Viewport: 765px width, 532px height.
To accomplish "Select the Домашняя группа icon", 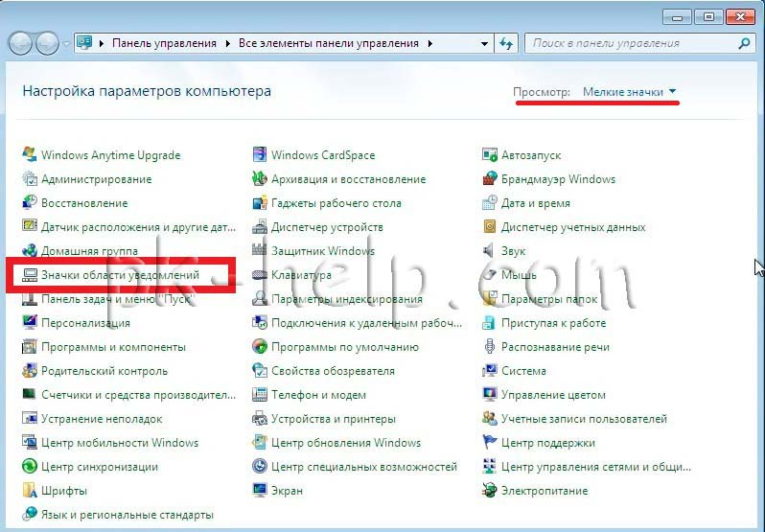I will tap(30, 250).
